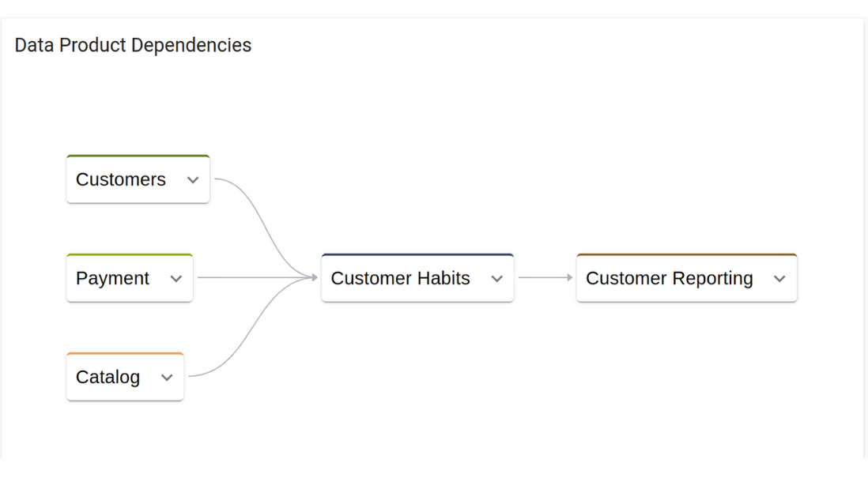This screenshot has height=493, width=868.
Task: Select the Customer Habits node label
Action: (x=400, y=278)
